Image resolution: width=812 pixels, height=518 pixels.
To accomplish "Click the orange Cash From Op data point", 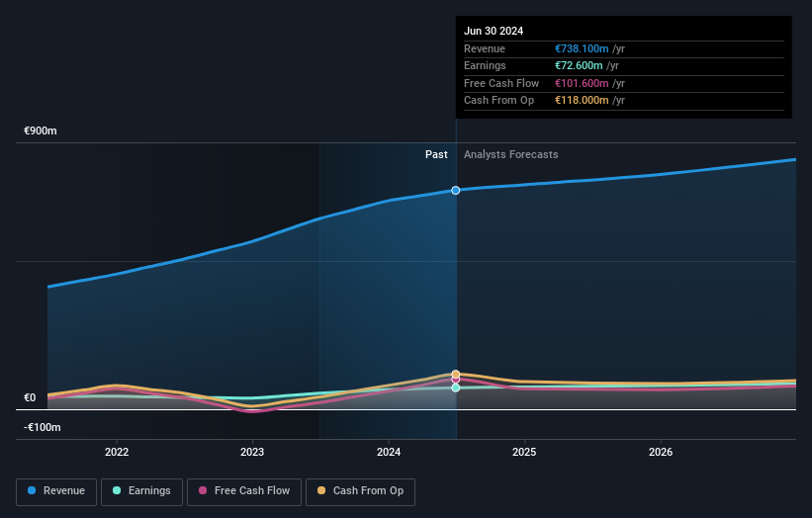I will coord(456,374).
